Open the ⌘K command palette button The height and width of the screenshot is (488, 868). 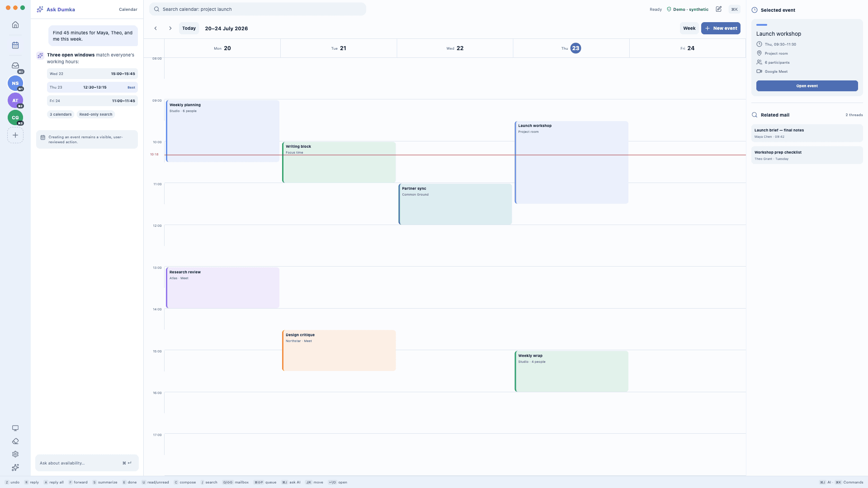734,9
